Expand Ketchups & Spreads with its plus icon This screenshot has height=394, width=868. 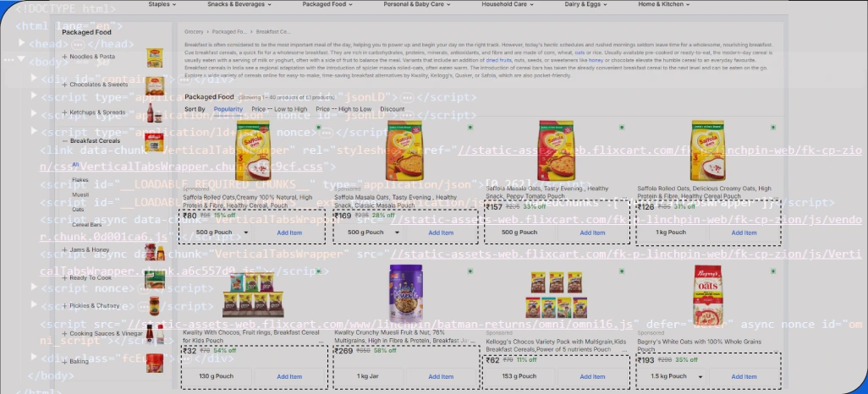[x=65, y=112]
